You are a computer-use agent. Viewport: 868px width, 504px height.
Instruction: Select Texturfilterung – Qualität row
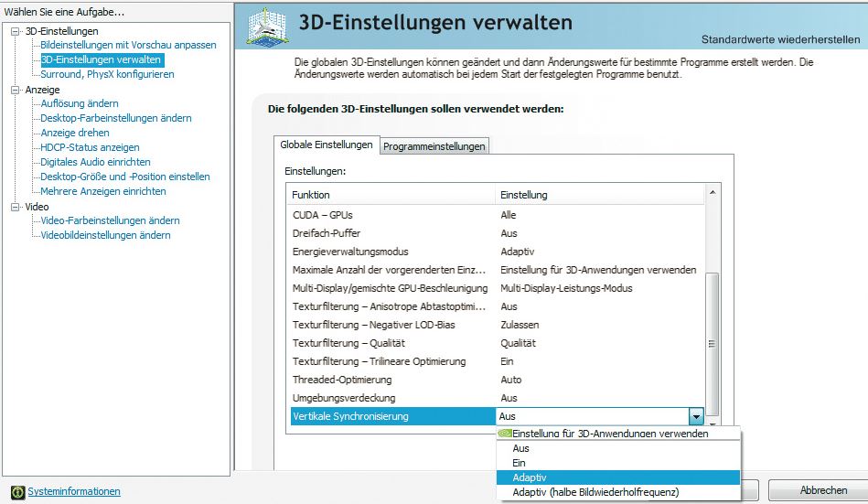coord(497,343)
